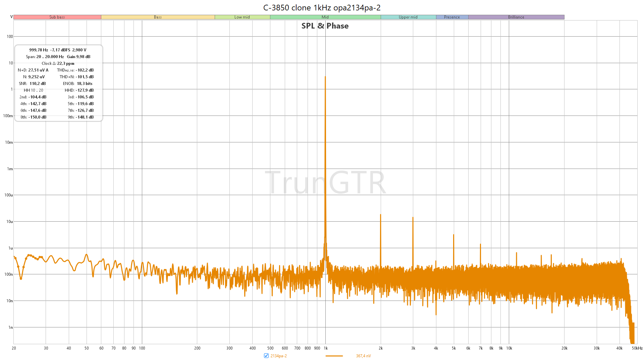Click the 2nd harmonic -104,4 dB value
This screenshot has height=361, width=644.
point(38,97)
